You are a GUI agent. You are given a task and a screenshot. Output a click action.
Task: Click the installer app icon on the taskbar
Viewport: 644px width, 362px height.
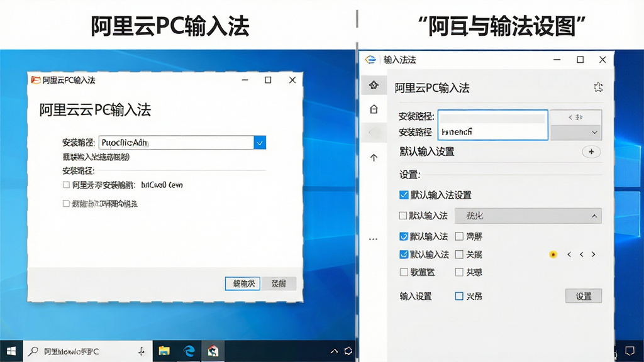[213, 351]
